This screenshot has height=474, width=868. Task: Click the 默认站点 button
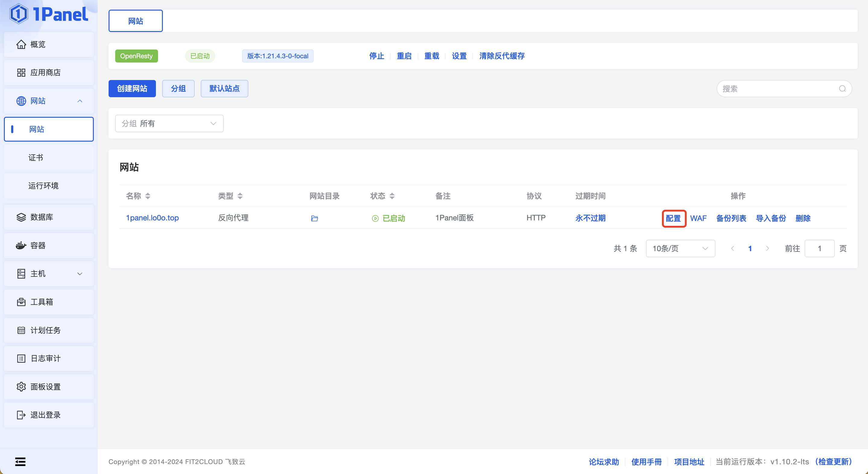coord(224,88)
